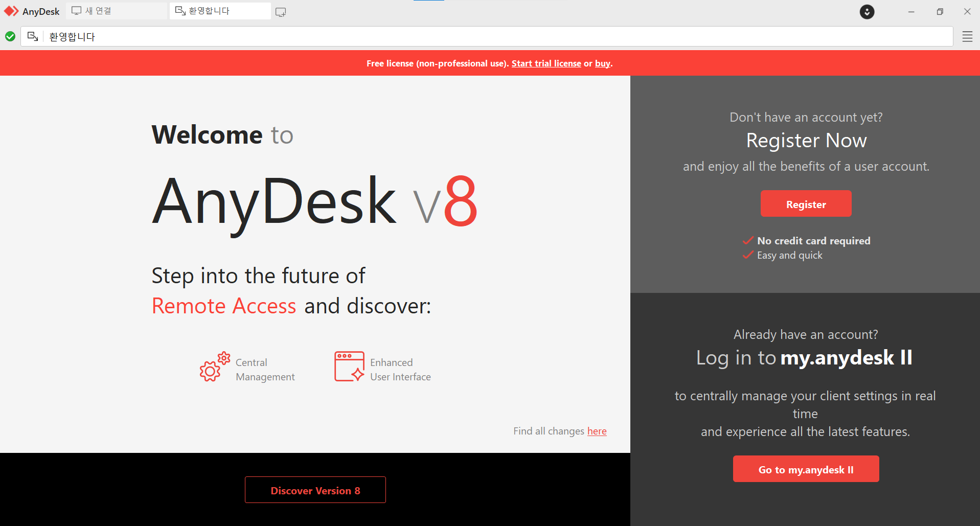Click the 'Free license (non-professional use)' text
Screen dimensions: 980x526
[x=437, y=63]
